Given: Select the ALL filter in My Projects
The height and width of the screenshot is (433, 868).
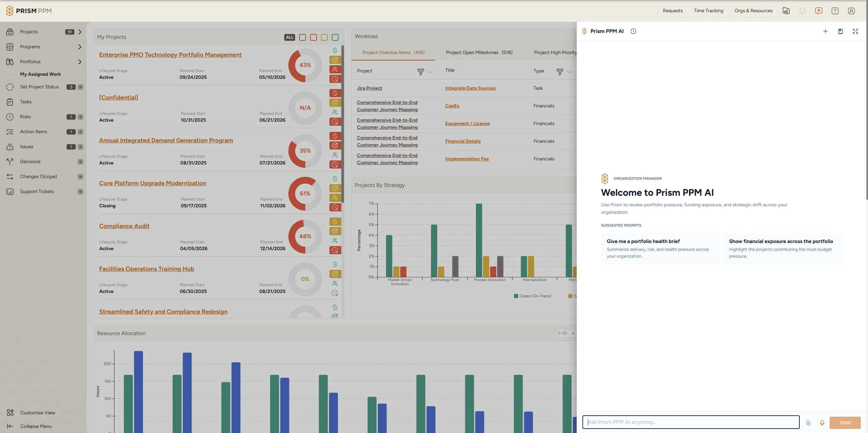Looking at the screenshot, I should tap(290, 37).
